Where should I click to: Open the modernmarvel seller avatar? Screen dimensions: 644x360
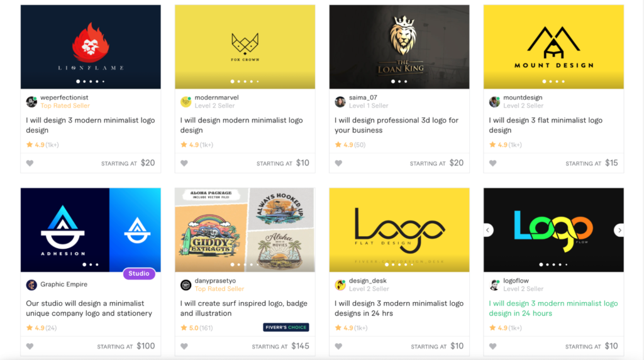pyautogui.click(x=186, y=101)
